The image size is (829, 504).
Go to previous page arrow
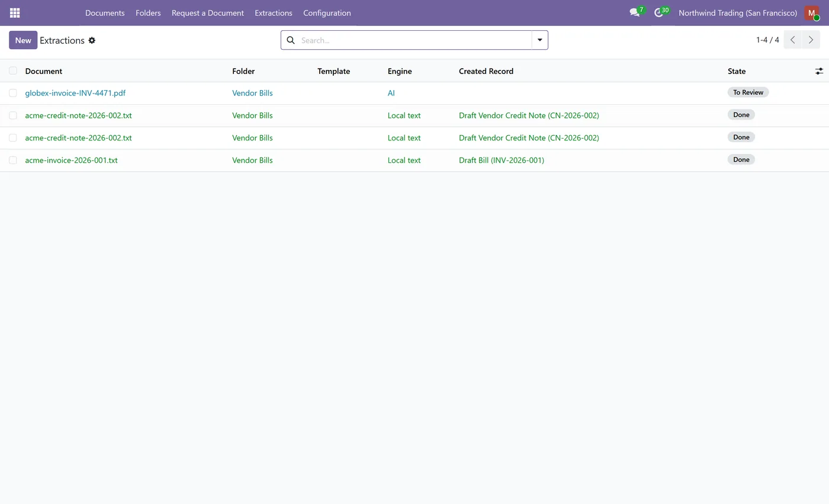coord(792,40)
